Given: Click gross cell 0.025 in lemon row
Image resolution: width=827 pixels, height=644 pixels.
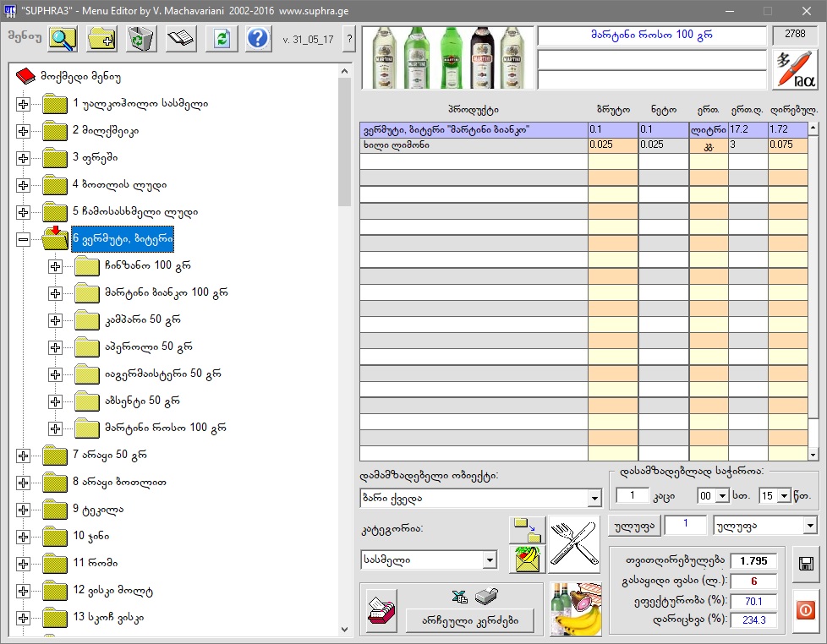Looking at the screenshot, I should coord(613,145).
